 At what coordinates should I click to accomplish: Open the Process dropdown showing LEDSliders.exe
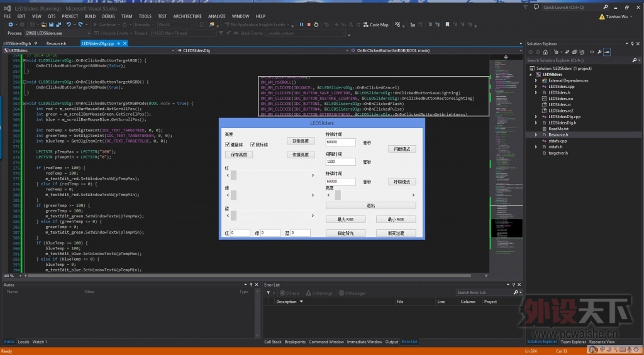[57, 33]
